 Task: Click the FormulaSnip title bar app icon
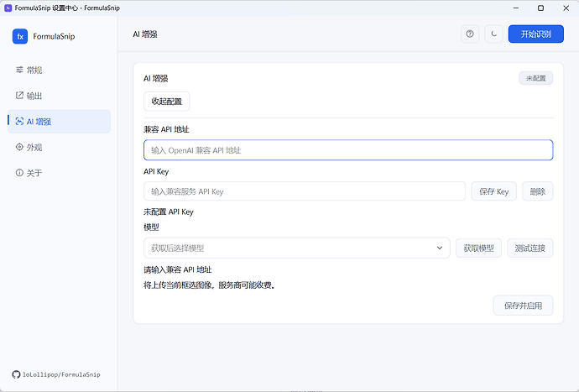tap(8, 8)
